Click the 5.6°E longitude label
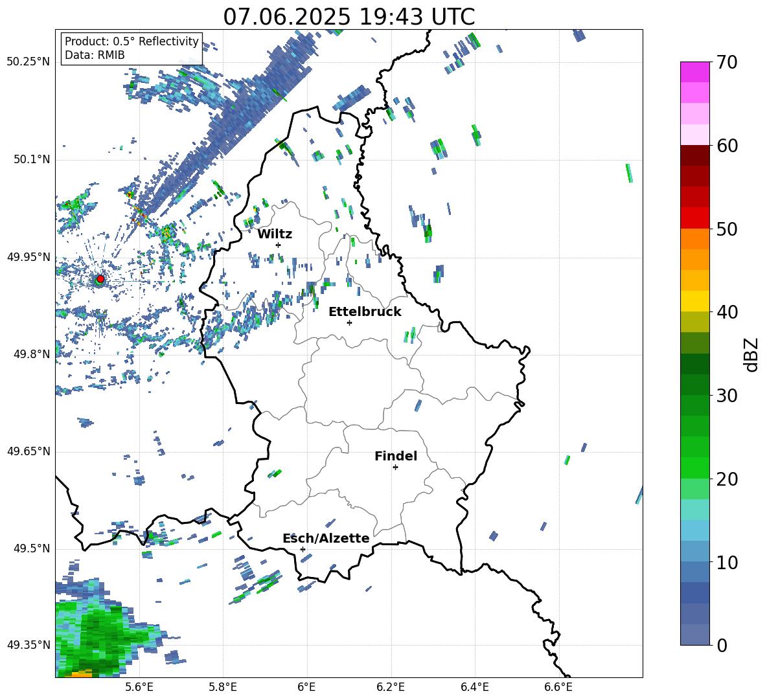The image size is (767, 700). pos(139,687)
